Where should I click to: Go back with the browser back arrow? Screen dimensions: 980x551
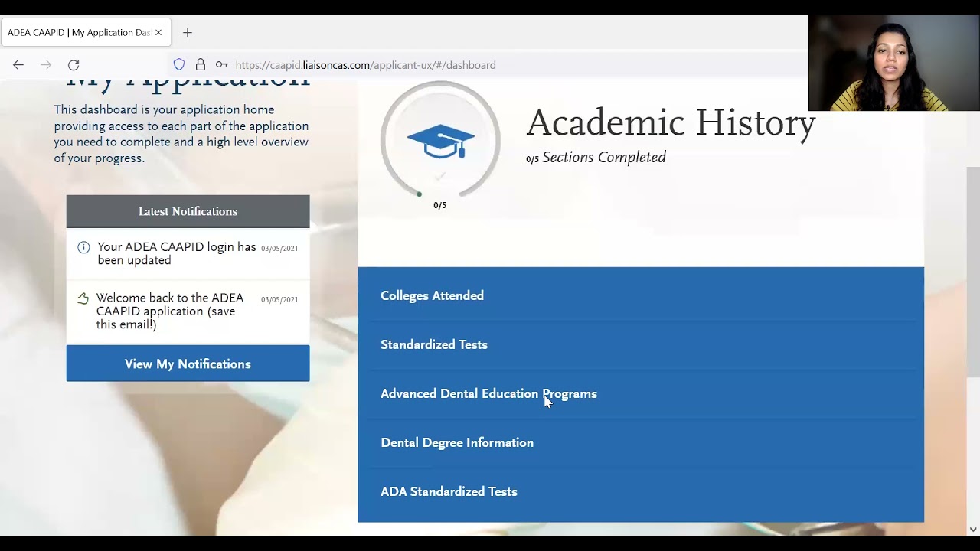[x=18, y=65]
